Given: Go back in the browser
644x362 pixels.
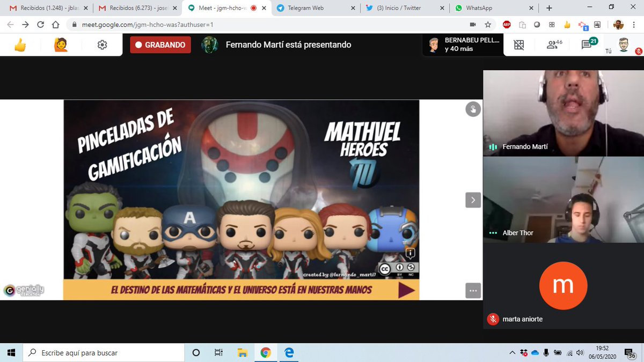Looking at the screenshot, I should coord(10,25).
